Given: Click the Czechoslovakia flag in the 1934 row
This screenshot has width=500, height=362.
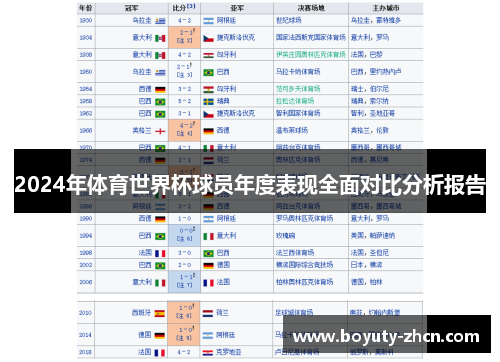Looking at the screenshot, I should click(208, 38).
